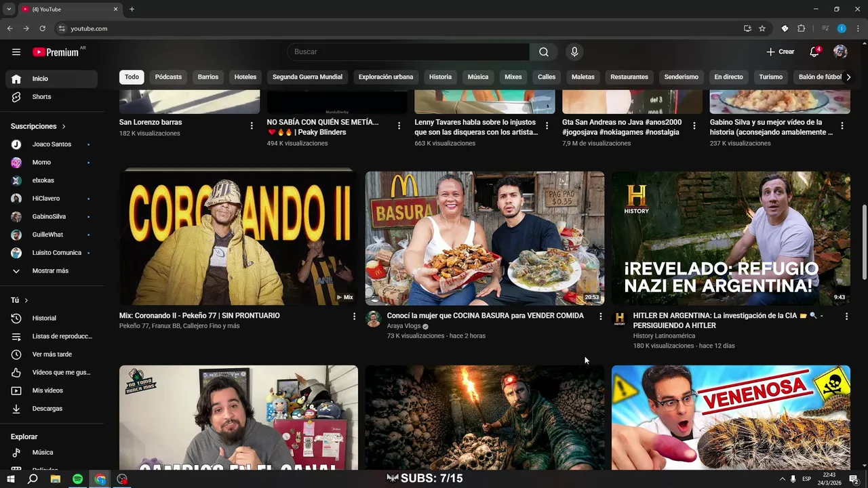Open options for Gta San Andreas video
Viewport: 868px width, 488px height.
[x=694, y=125]
